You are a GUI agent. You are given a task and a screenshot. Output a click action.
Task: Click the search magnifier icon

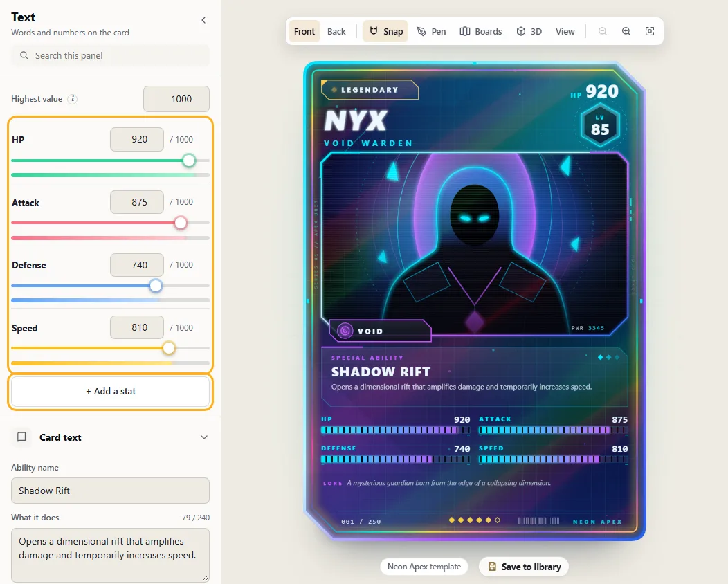point(24,55)
